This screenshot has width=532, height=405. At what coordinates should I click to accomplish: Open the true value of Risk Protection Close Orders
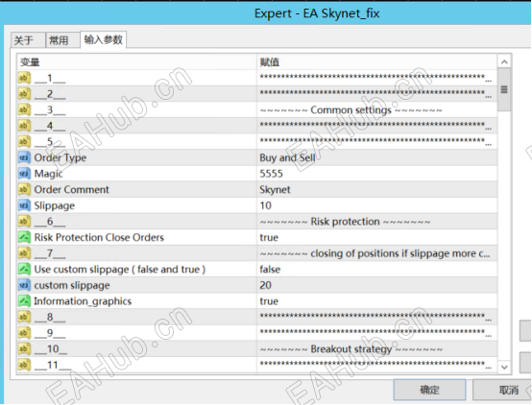coord(377,237)
